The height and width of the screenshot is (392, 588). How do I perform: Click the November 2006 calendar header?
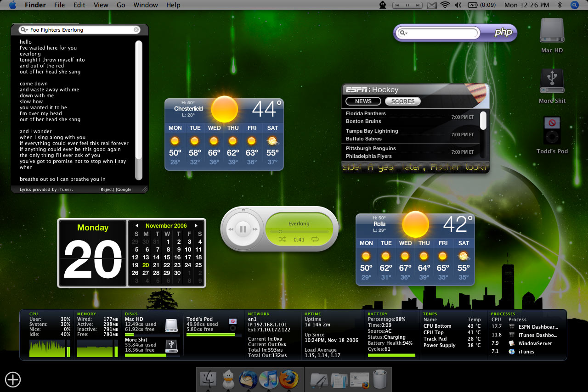pos(166,225)
